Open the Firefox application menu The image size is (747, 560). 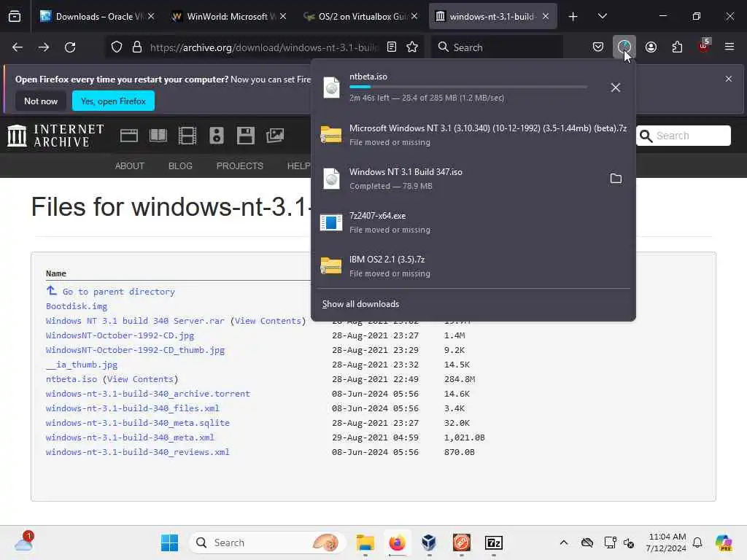coord(729,47)
